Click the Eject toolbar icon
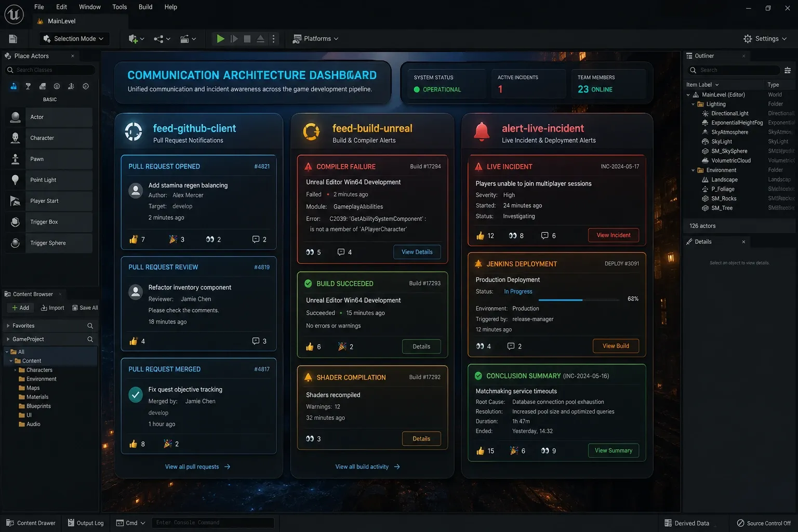Screen dimensions: 798x532 point(261,38)
